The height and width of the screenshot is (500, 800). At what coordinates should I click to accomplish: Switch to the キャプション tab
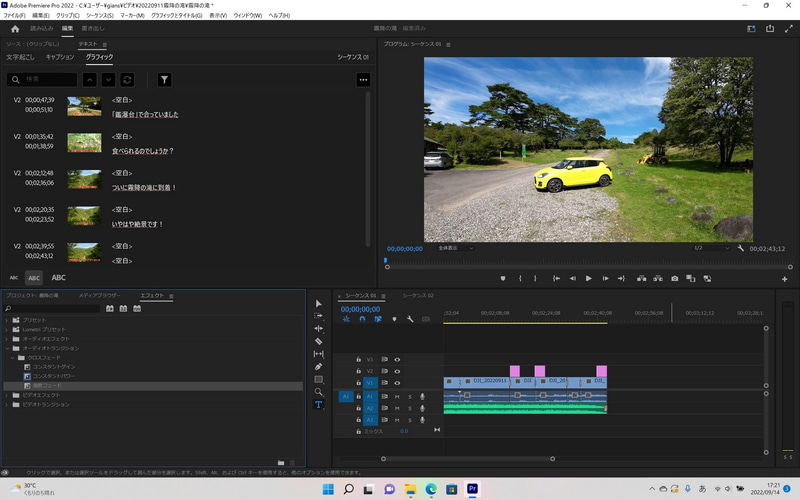pyautogui.click(x=59, y=58)
